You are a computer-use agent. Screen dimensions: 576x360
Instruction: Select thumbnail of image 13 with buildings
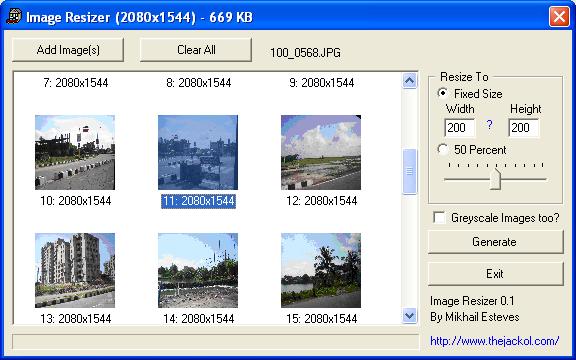pos(75,270)
